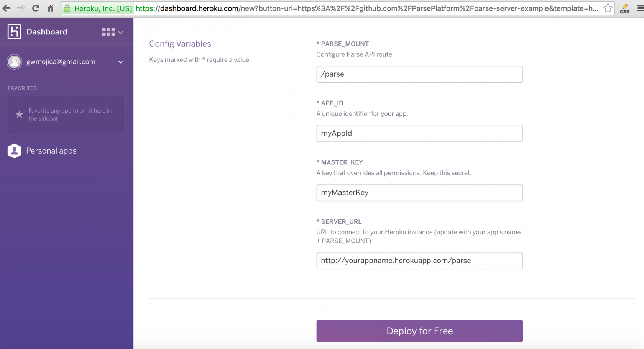Click the browser back arrow
Screen dimensions: 644x349
(7, 8)
